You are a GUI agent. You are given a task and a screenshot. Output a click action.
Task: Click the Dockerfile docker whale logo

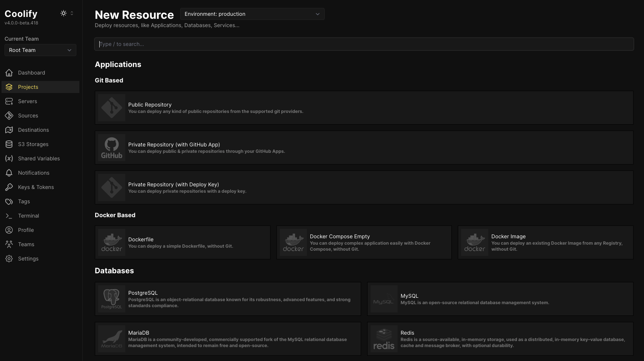coord(112,242)
